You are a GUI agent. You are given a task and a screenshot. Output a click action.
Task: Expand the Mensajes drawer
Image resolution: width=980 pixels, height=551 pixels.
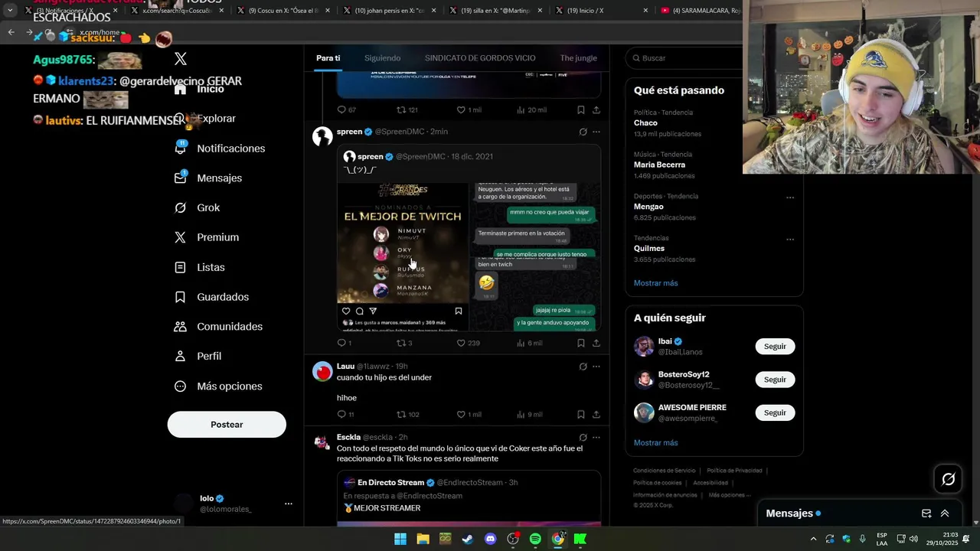pyautogui.click(x=945, y=514)
